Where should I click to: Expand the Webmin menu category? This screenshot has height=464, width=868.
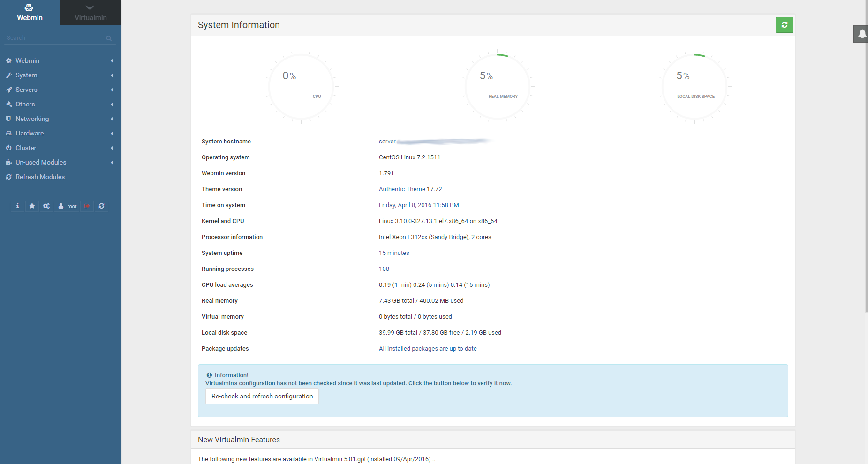pos(28,60)
